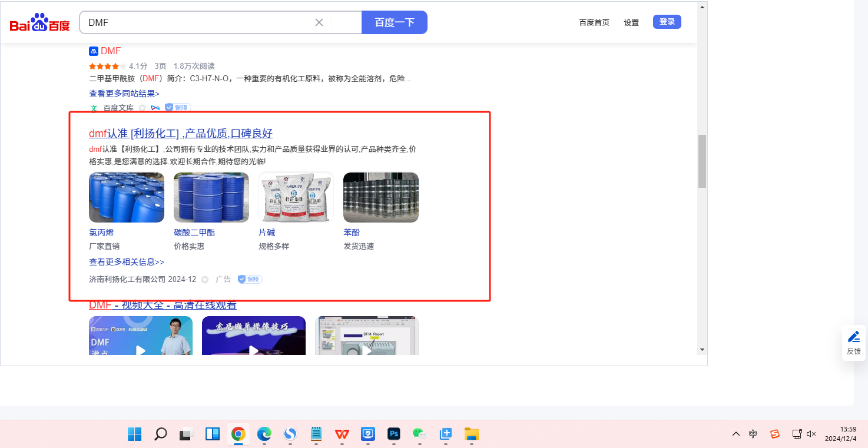Screen dimensions: 868x448
Task: Open Photoshop from the taskbar
Action: pos(394,434)
